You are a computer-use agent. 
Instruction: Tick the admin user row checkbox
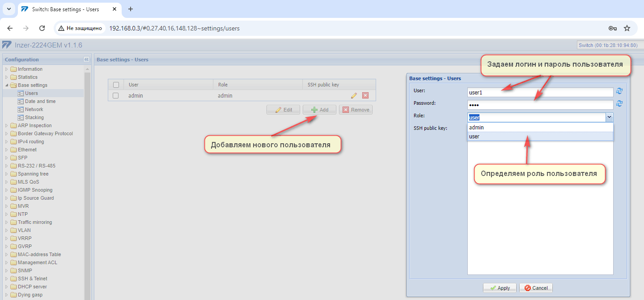[x=116, y=95]
